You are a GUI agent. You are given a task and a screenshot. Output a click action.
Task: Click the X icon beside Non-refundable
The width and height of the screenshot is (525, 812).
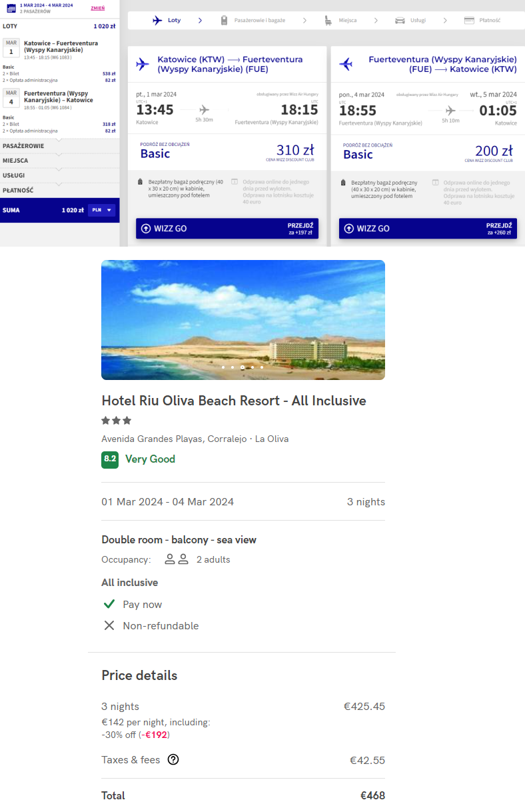click(x=109, y=625)
